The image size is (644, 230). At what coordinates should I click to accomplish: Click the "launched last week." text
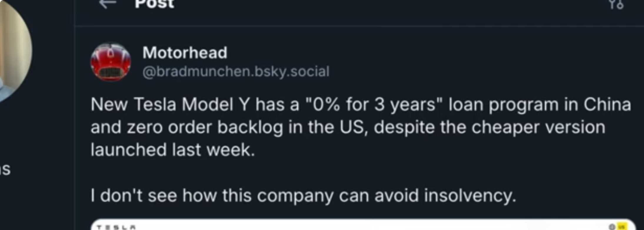pyautogui.click(x=172, y=150)
